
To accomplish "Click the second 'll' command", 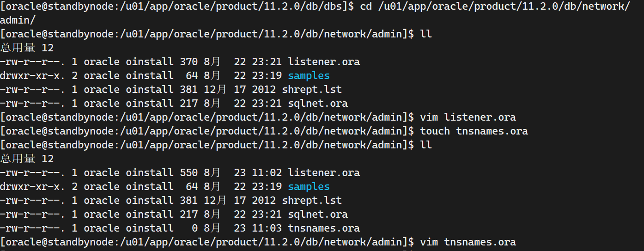I will point(425,145).
